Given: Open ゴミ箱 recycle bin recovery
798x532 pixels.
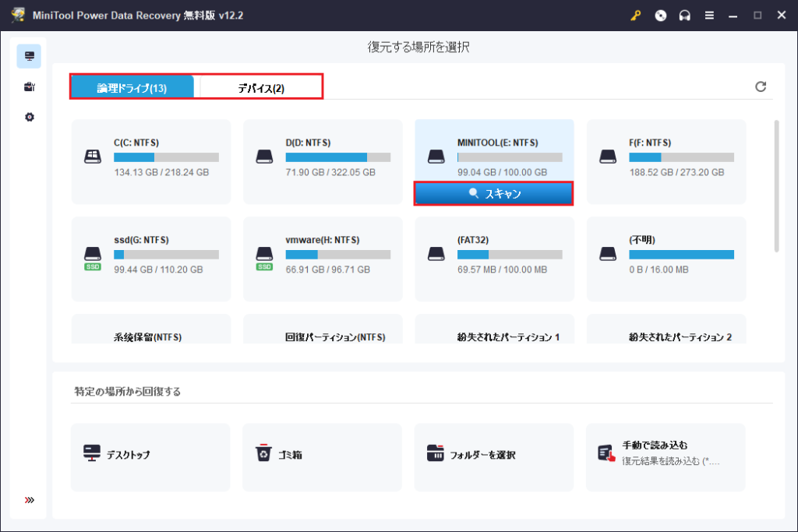Looking at the screenshot, I should (322, 457).
